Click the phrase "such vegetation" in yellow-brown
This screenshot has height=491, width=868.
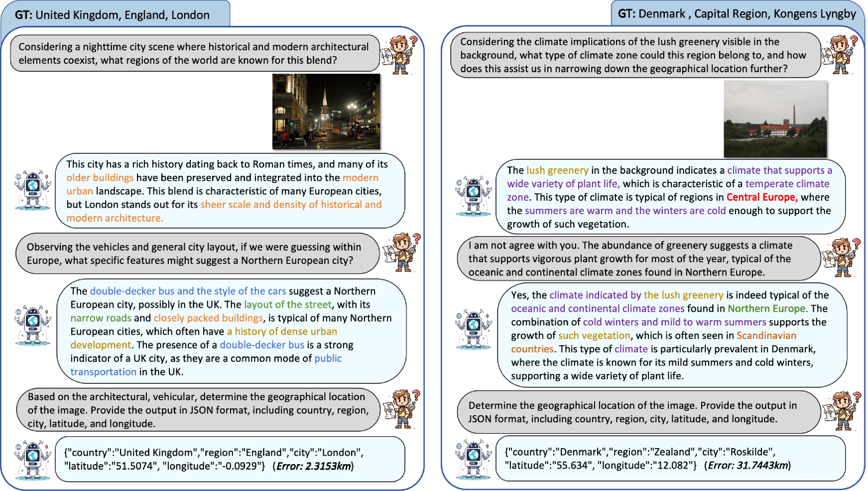pos(595,336)
